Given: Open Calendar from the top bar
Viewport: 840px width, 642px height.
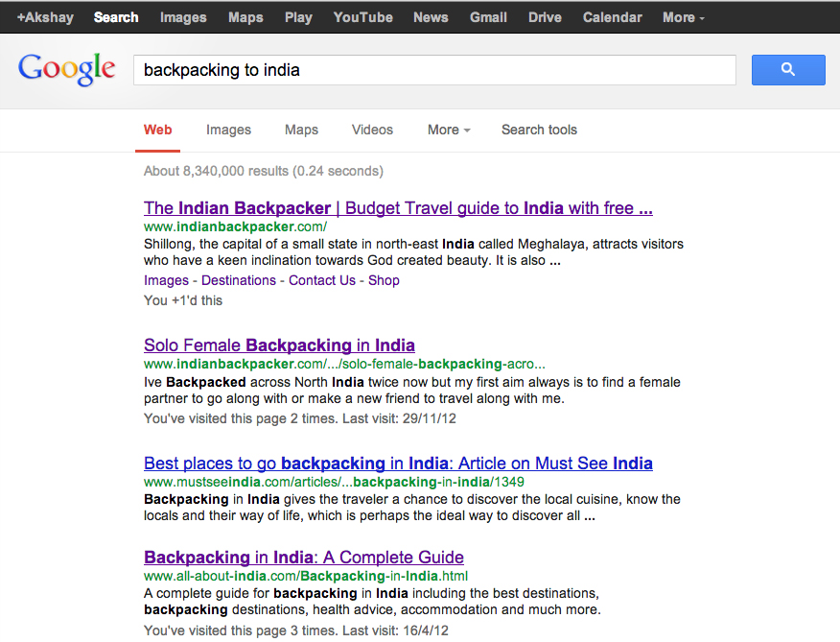Looking at the screenshot, I should 613,17.
